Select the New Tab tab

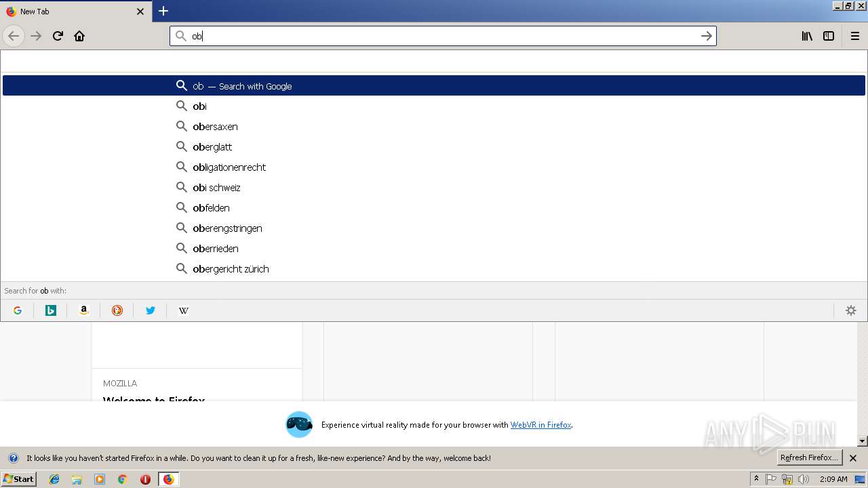[75, 11]
